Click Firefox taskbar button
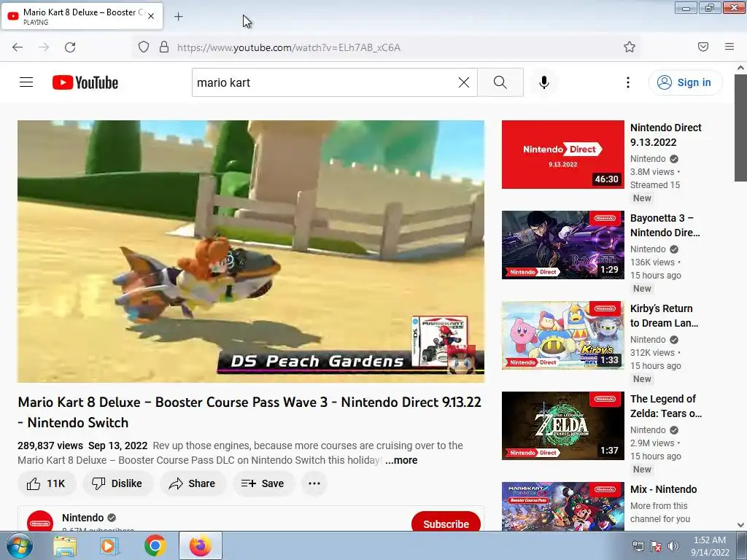Image resolution: width=747 pixels, height=560 pixels. (201, 545)
